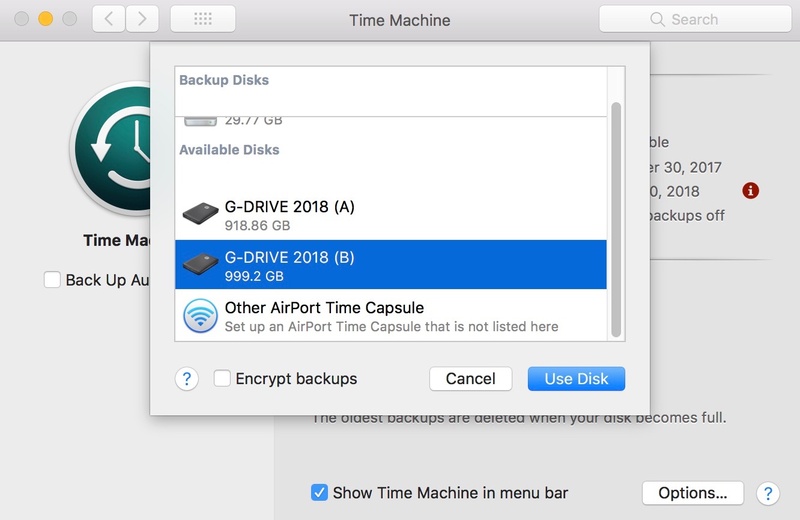Screen dimensions: 800x520
Task: Click the AirPort setup description text
Action: 391,327
